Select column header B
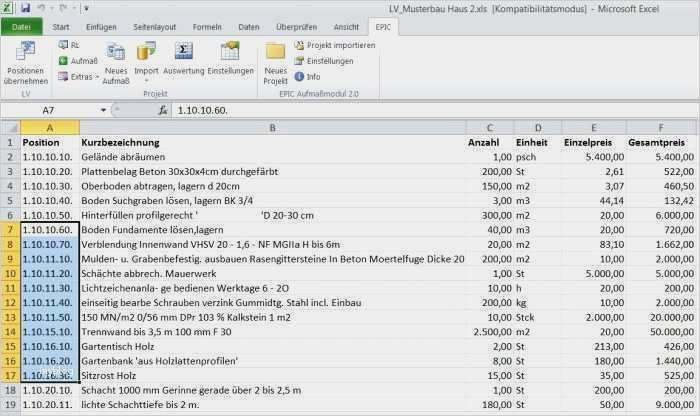Viewport: 700px width, 416px height. point(271,128)
